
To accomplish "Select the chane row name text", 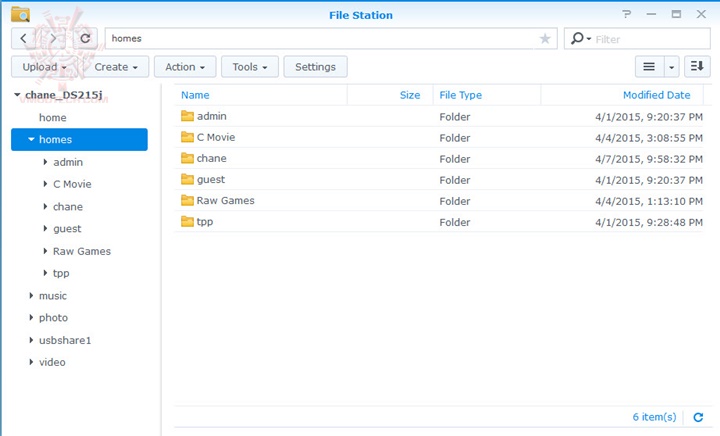I will tap(212, 158).
